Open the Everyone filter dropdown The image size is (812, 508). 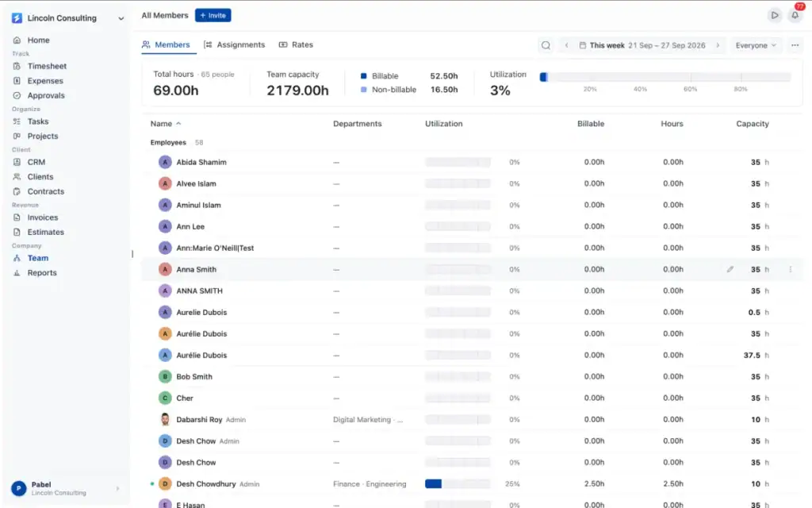[756, 45]
